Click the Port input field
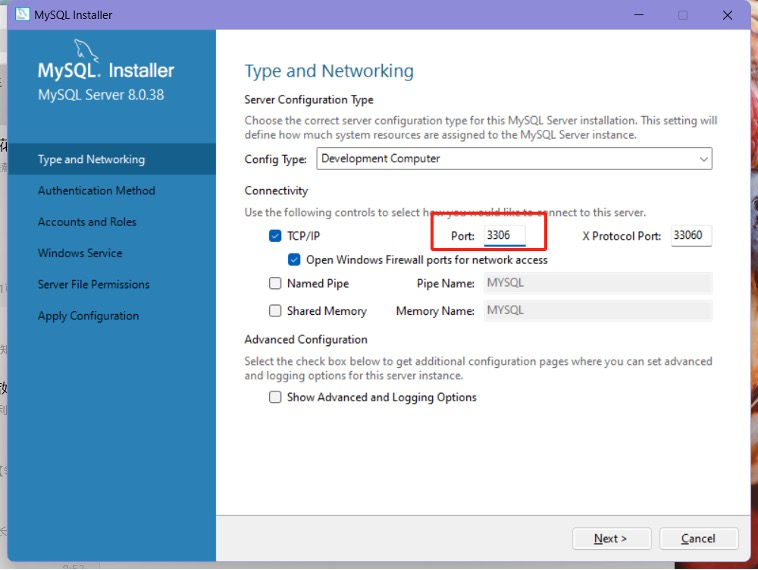The image size is (758, 570). (x=504, y=236)
